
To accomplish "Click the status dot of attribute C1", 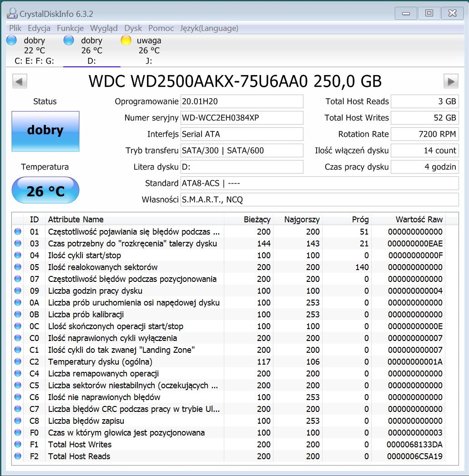I will pyautogui.click(x=18, y=350).
